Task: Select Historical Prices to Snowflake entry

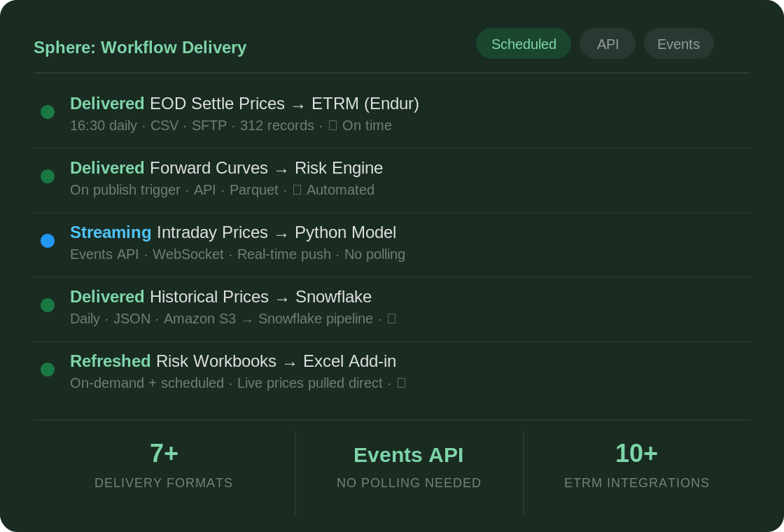Action: tap(392, 309)
